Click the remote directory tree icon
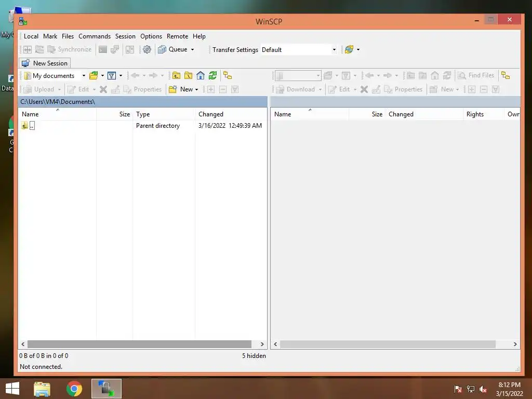 (x=506, y=75)
